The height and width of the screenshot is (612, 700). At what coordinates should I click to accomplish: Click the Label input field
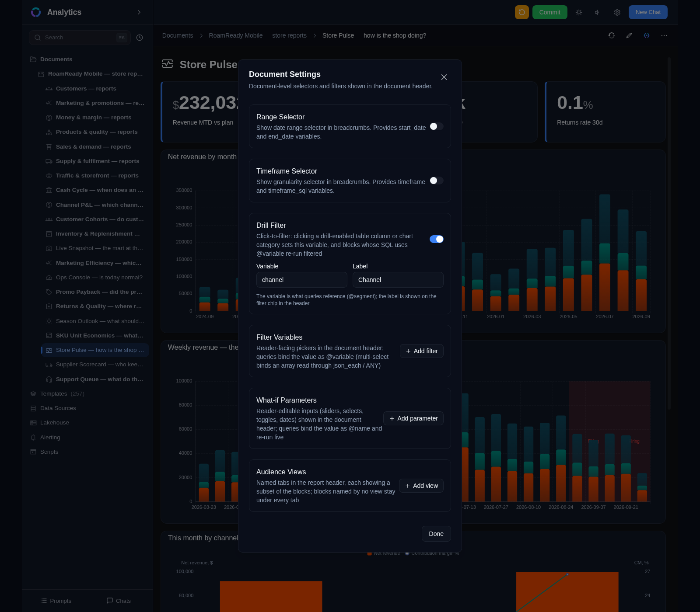(398, 280)
